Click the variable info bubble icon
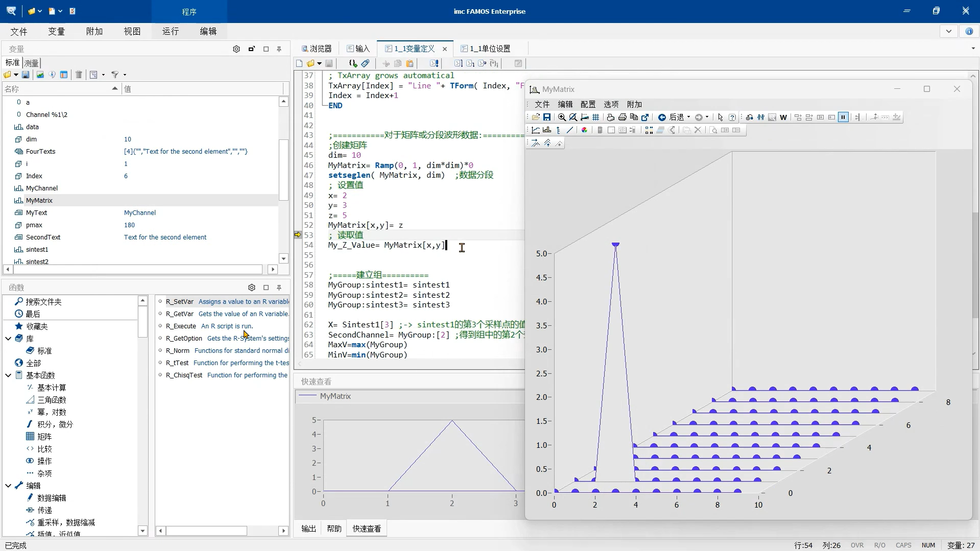 pyautogui.click(x=52, y=75)
